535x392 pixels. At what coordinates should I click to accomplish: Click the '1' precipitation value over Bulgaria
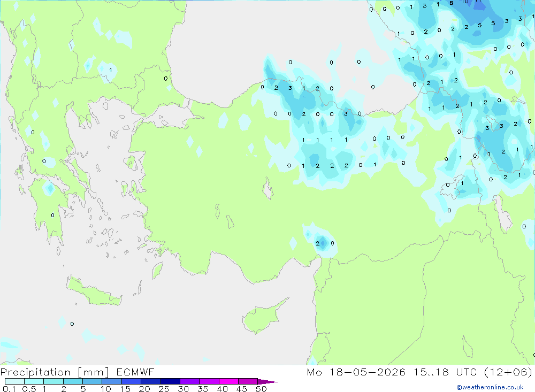[111, 70]
